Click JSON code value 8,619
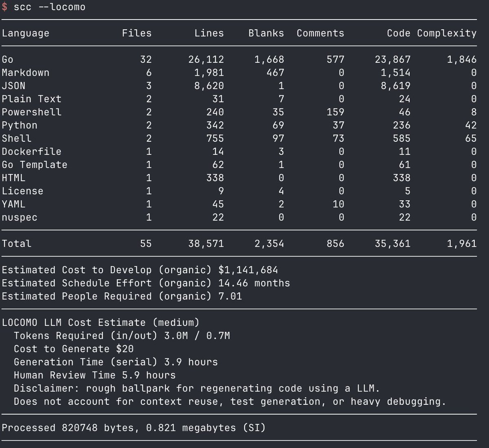 (x=396, y=86)
